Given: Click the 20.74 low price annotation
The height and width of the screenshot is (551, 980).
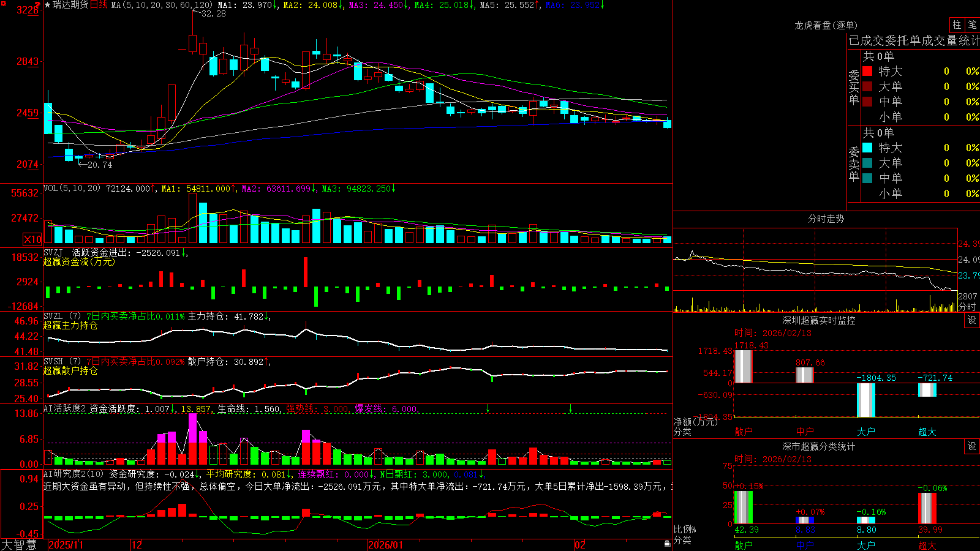Looking at the screenshot, I should click(x=100, y=165).
